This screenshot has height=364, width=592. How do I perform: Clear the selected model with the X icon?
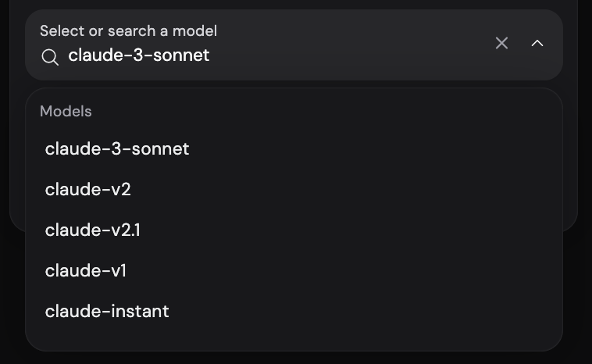click(x=501, y=43)
